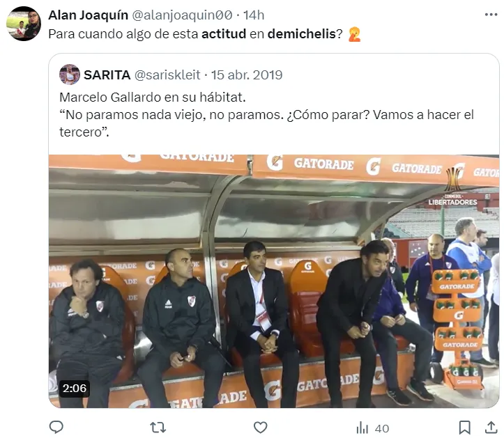Click the @alanjoaquin00 handle
The image size is (504, 438).
pyautogui.click(x=182, y=15)
